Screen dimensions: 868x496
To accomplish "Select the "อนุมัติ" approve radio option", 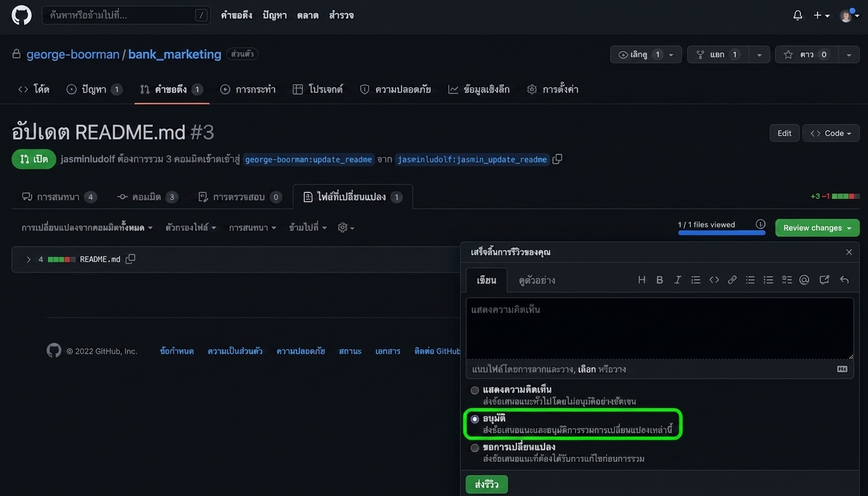I will coord(475,419).
